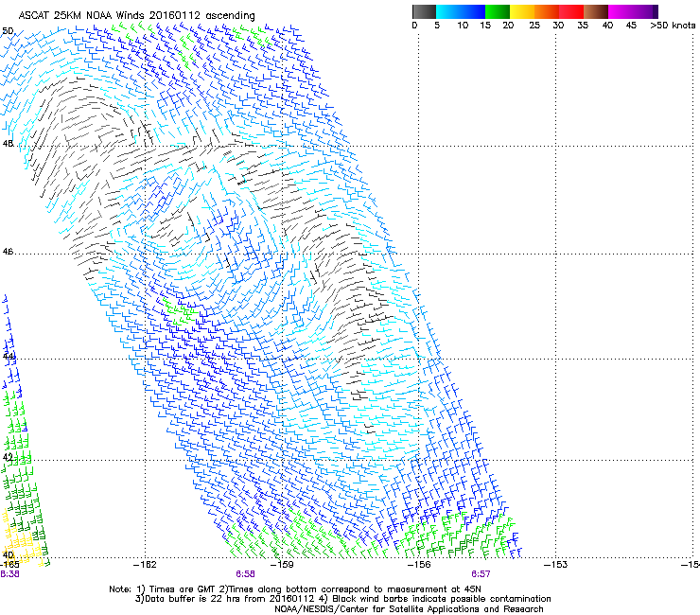Viewport: 700px width, 615px height.
Task: Click the purple '8:58' swath time label
Action: [246, 574]
